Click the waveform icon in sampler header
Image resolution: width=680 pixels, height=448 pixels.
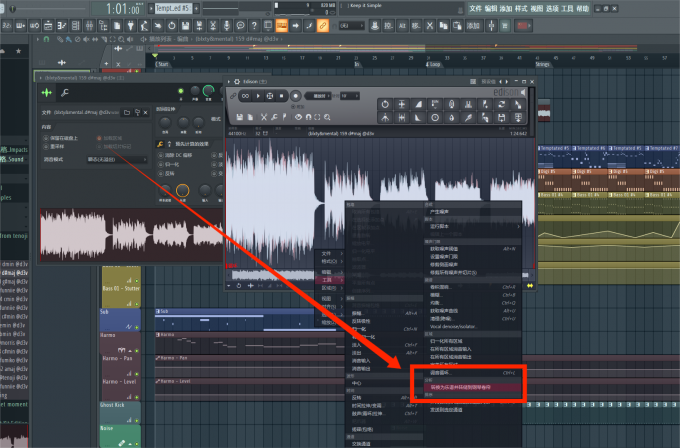pyautogui.click(x=47, y=93)
